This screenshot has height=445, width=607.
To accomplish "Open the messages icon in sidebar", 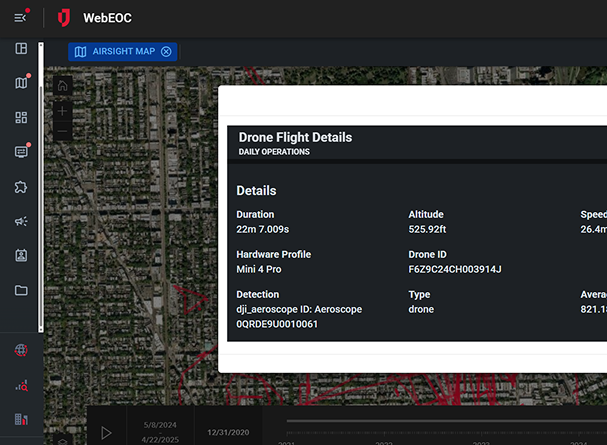I will 21,152.
